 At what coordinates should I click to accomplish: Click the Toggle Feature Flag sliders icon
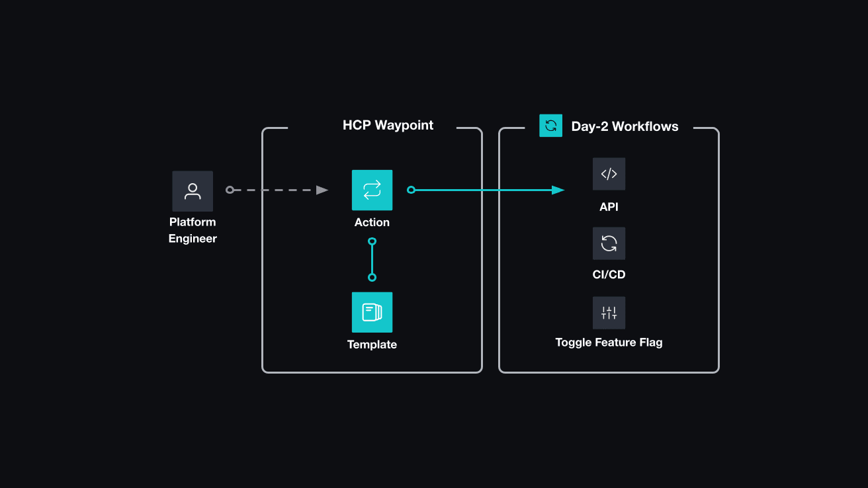609,313
